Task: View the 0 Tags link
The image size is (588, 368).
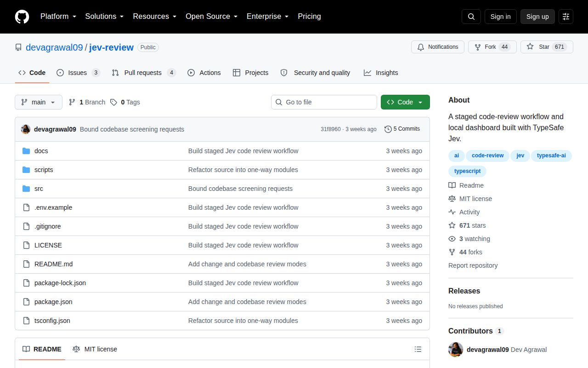Action: click(x=125, y=102)
